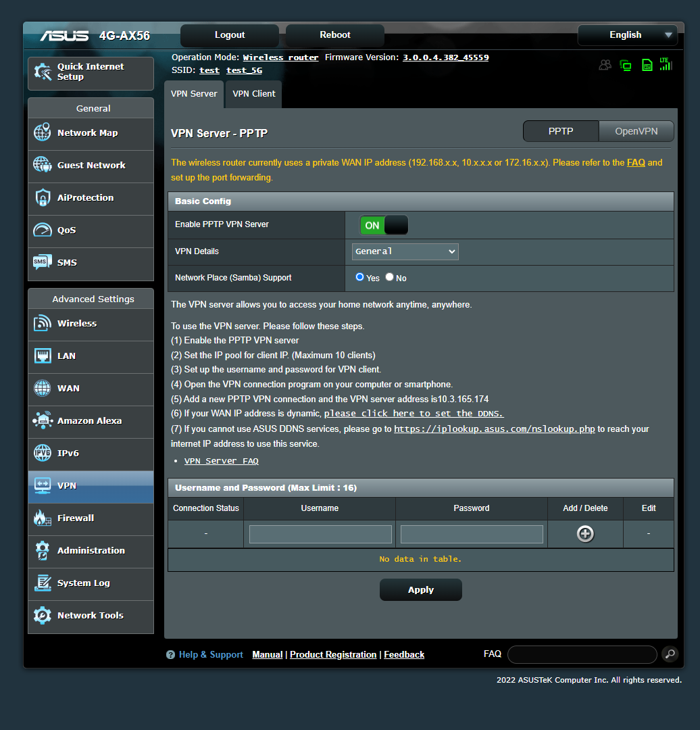Focus the Password input field

click(472, 534)
